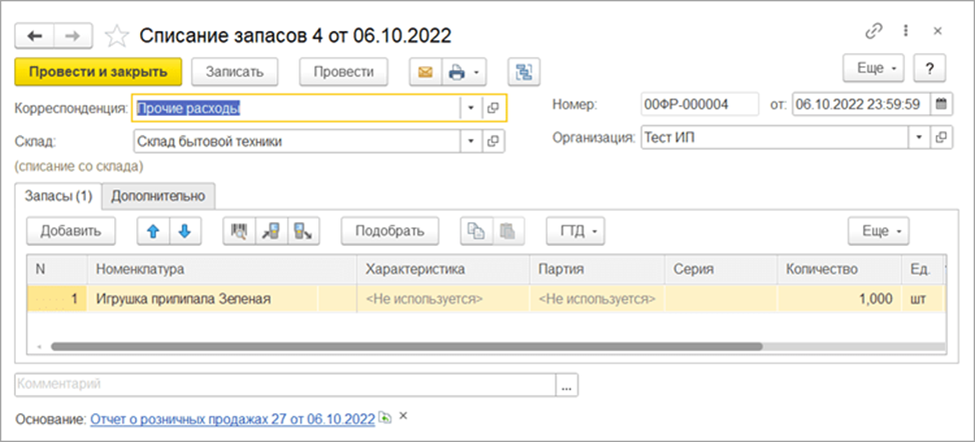Close the document with the X button

[938, 31]
